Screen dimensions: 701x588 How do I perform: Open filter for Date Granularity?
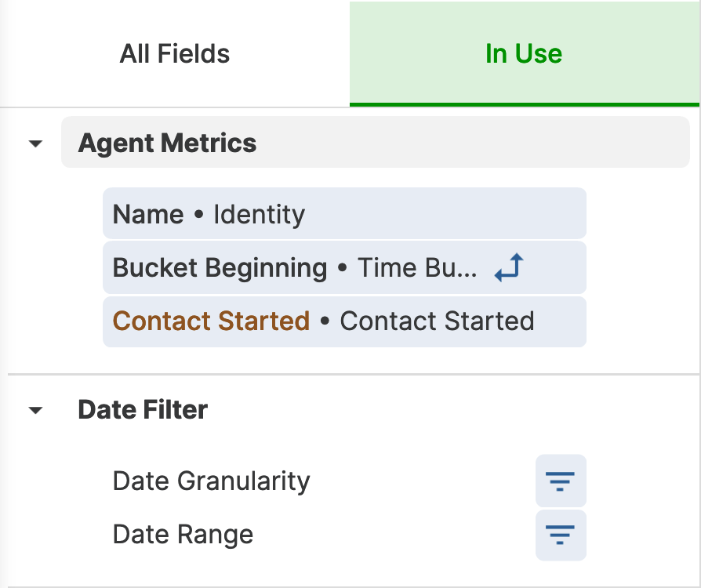tap(561, 481)
